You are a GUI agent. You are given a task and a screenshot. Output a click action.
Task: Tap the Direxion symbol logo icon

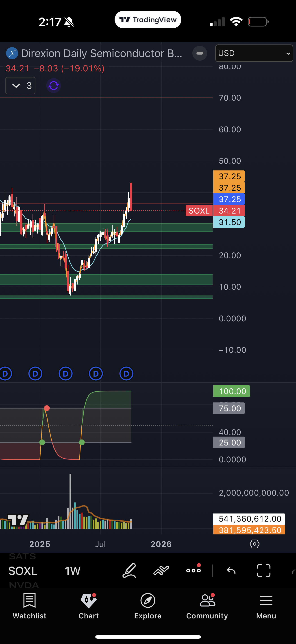click(12, 53)
